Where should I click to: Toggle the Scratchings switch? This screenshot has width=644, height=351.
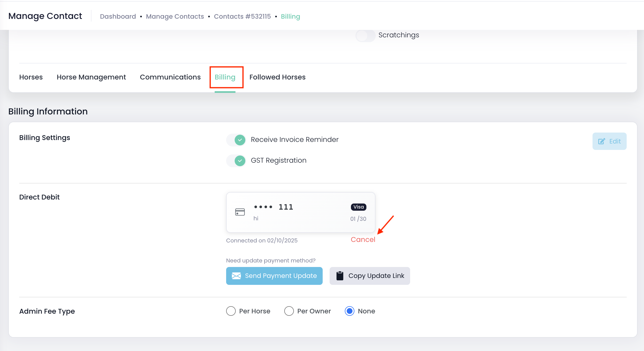(x=365, y=35)
